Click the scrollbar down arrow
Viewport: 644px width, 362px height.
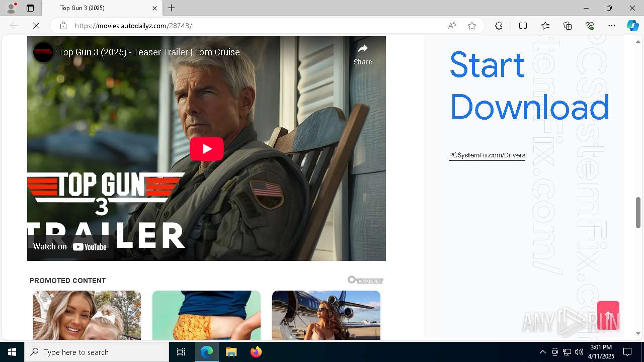(638, 333)
